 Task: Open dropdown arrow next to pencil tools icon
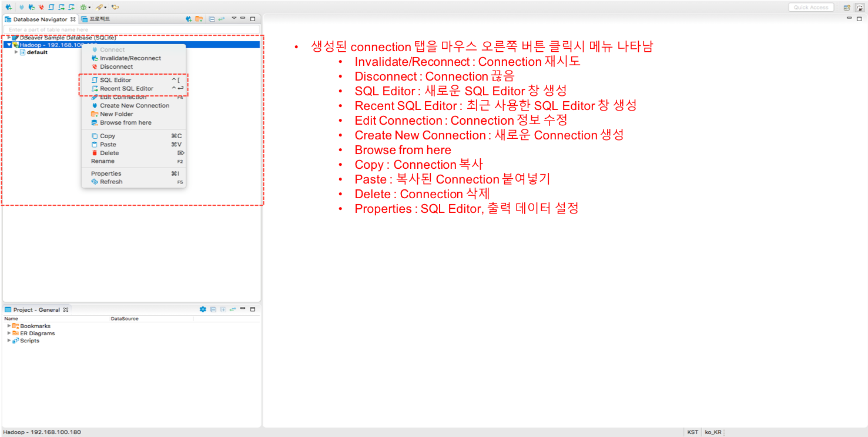(x=105, y=8)
